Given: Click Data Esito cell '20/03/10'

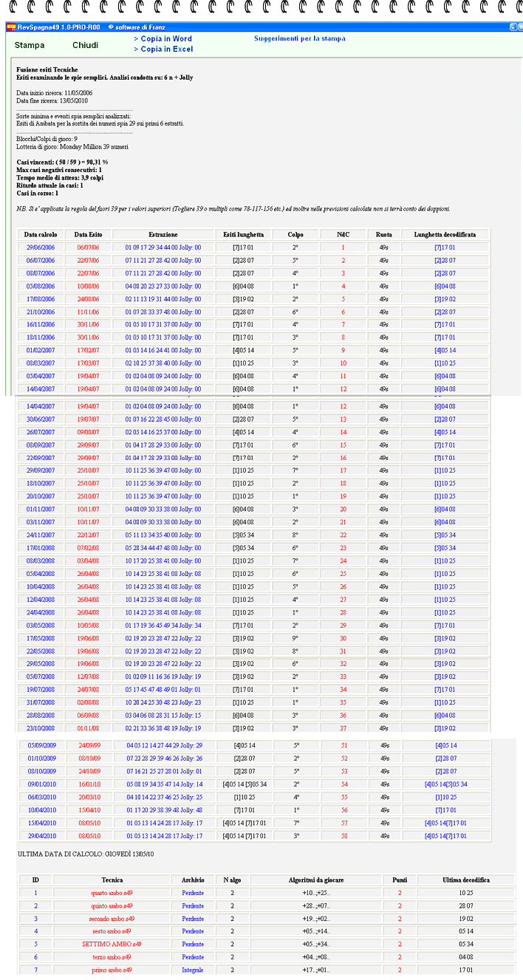Looking at the screenshot, I should coord(89,797).
